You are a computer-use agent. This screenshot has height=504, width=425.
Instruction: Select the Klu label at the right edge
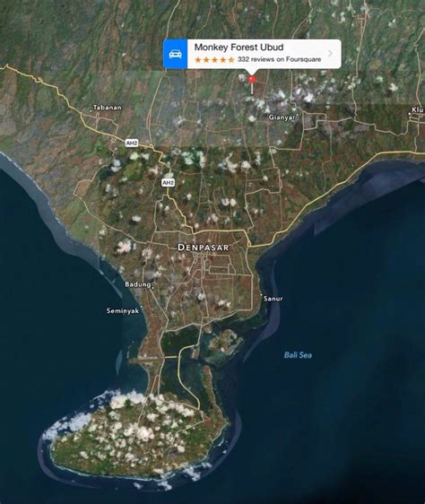point(418,110)
